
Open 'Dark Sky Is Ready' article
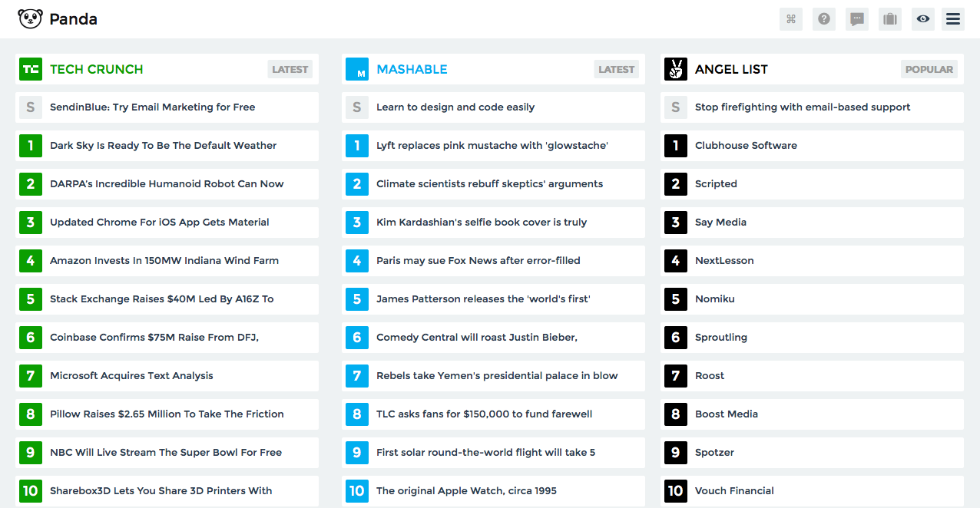[x=163, y=146]
